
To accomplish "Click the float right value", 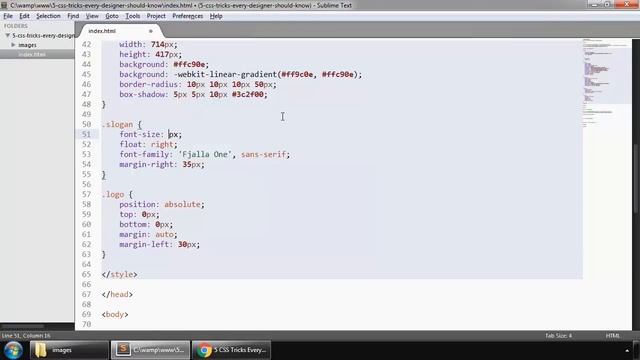I will pos(162,144).
